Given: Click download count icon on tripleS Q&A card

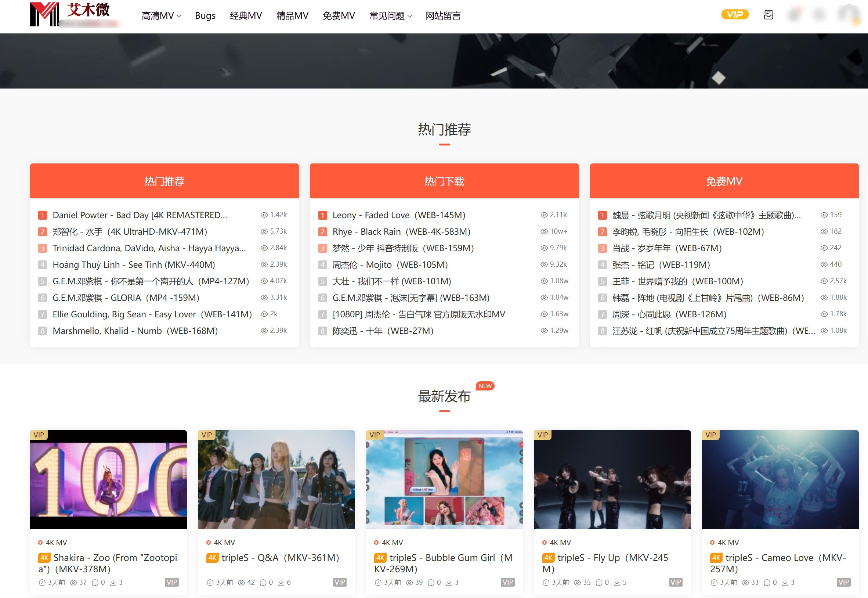Looking at the screenshot, I should 281,583.
